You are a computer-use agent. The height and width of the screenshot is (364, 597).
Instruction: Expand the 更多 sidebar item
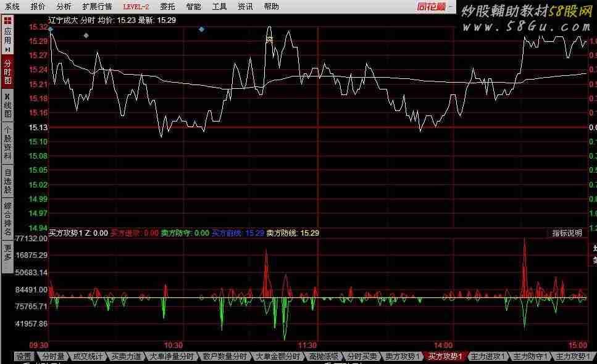coord(7,252)
